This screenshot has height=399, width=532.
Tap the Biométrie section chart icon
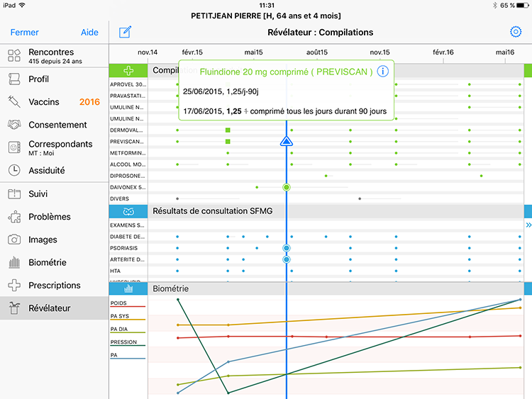128,289
